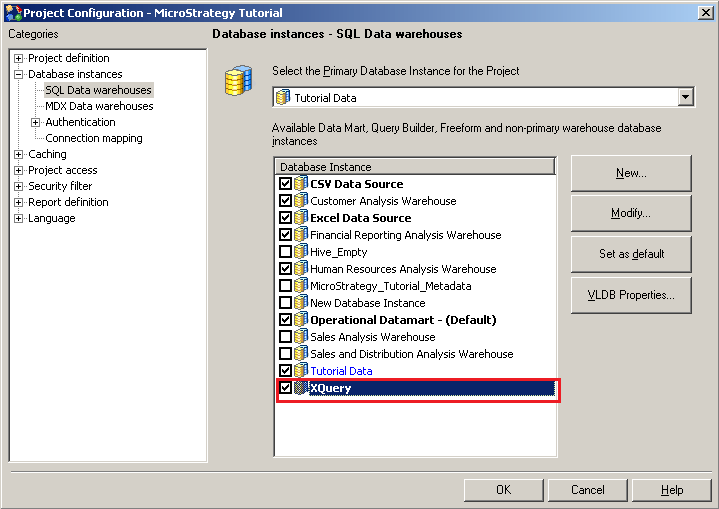The height and width of the screenshot is (509, 719).
Task: Click the Sales Analysis Warehouse icon
Action: point(301,336)
